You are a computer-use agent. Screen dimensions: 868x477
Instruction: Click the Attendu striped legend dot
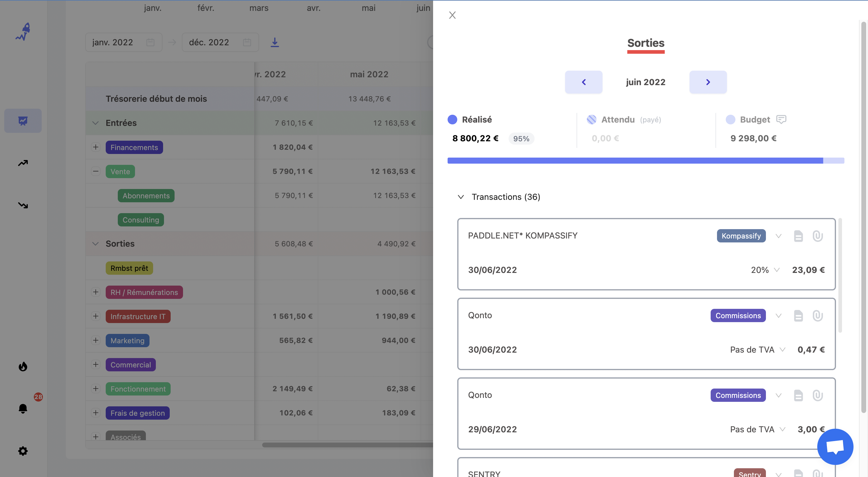[591, 120]
